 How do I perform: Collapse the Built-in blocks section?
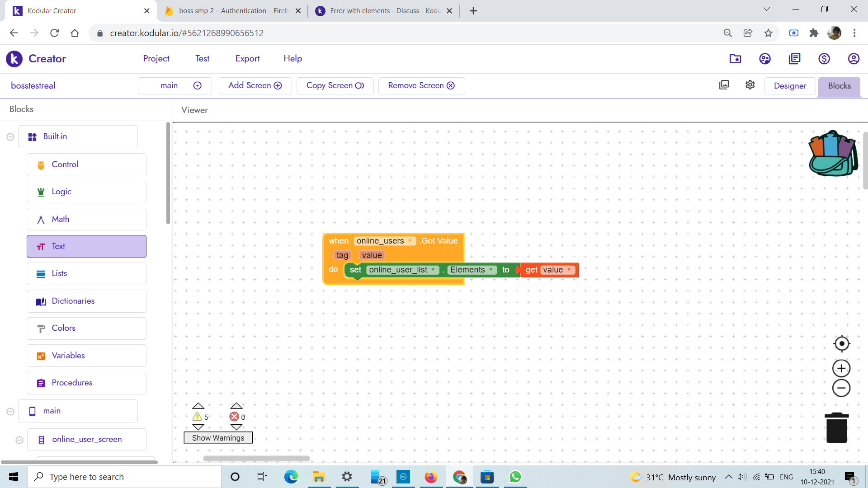click(10, 137)
